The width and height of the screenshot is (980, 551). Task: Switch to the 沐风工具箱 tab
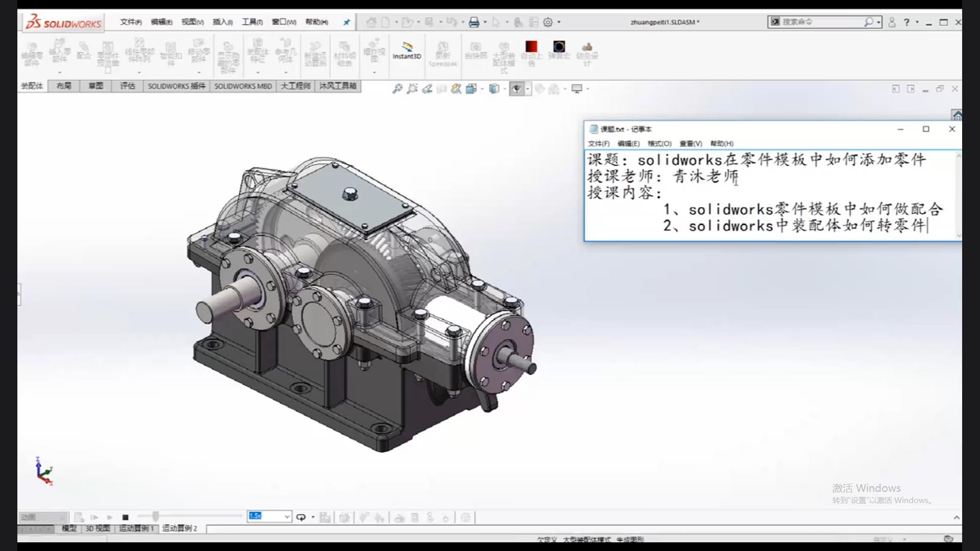[x=338, y=86]
